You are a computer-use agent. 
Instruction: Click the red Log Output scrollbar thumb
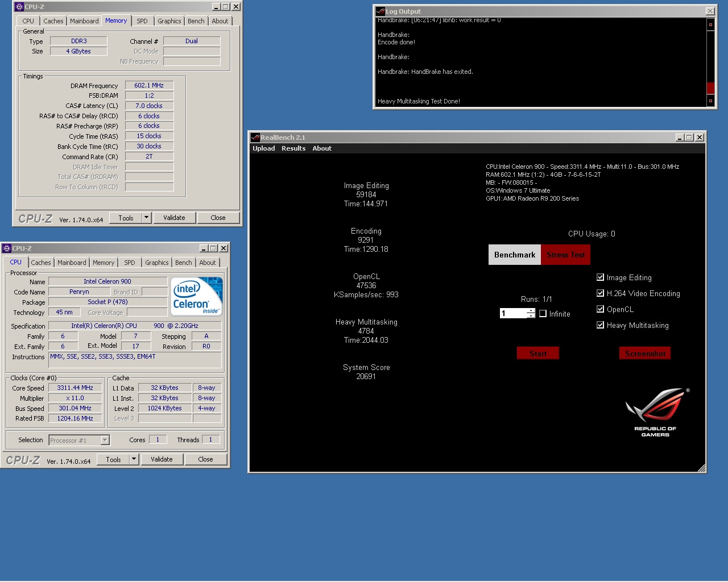(x=710, y=88)
